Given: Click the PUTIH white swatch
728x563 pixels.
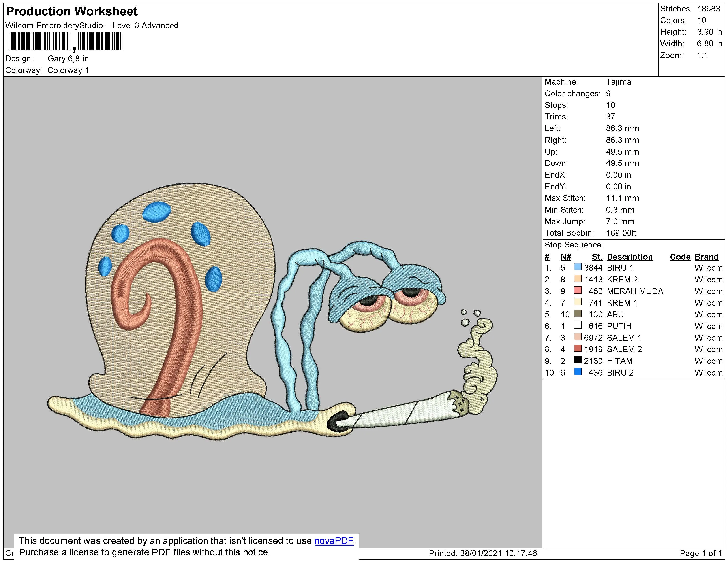Looking at the screenshot, I should pyautogui.click(x=578, y=325).
